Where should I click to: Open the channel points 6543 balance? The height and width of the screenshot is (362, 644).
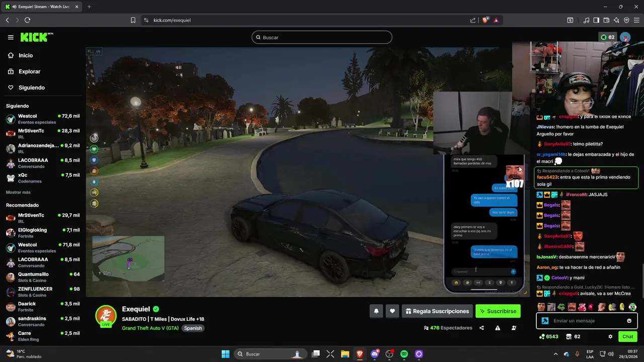(548, 336)
